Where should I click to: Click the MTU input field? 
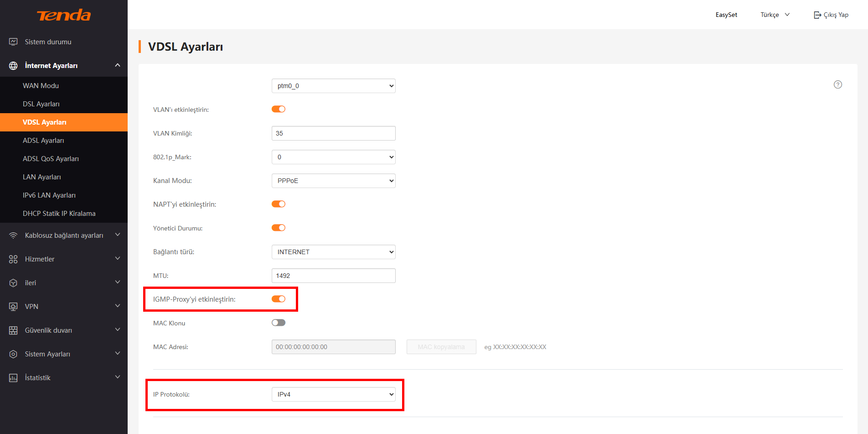pos(334,276)
